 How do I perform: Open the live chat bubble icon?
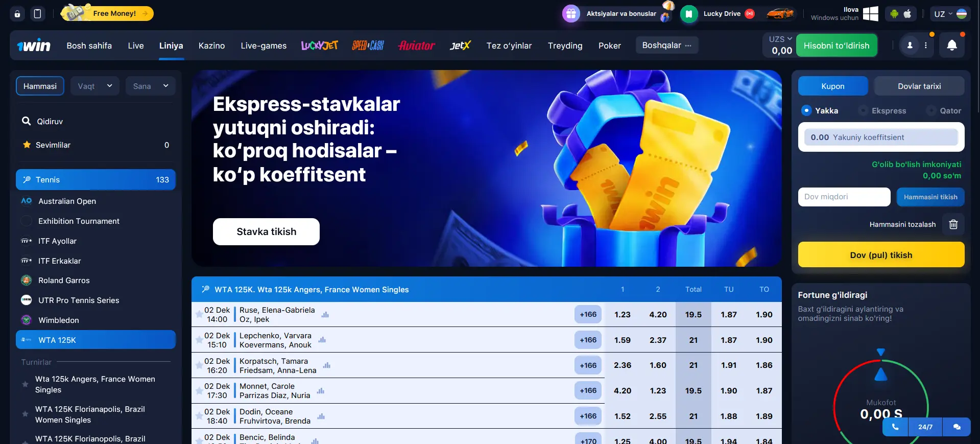957,427
